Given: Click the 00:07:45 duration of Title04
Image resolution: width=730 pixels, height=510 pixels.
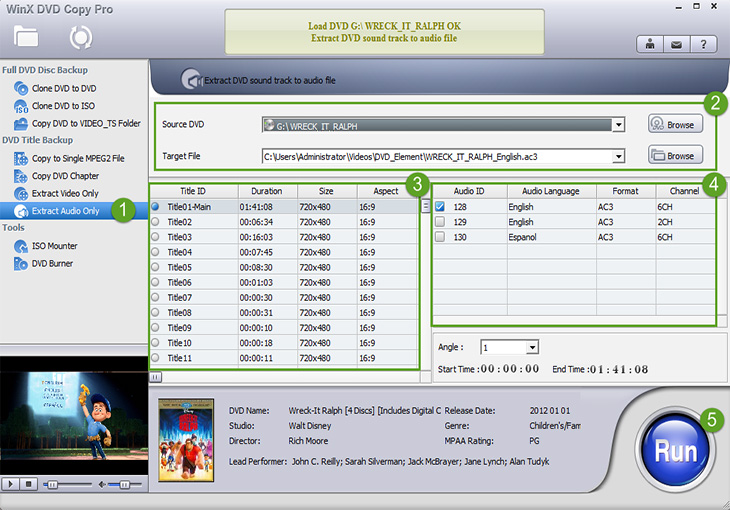Looking at the screenshot, I should (256, 252).
